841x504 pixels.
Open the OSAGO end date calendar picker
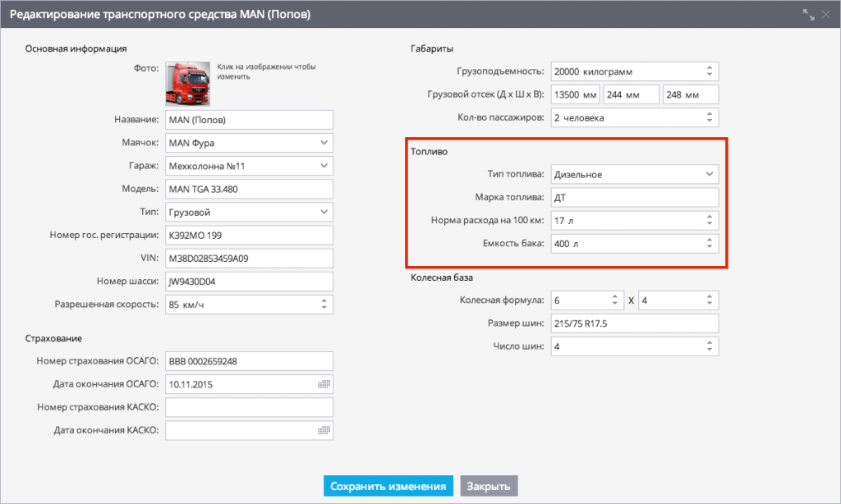click(323, 384)
